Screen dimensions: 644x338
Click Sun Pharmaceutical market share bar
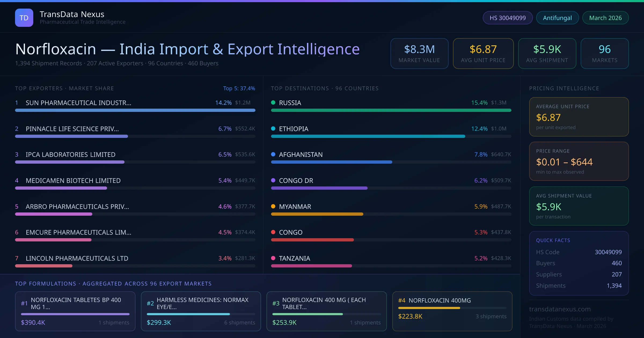pyautogui.click(x=135, y=110)
